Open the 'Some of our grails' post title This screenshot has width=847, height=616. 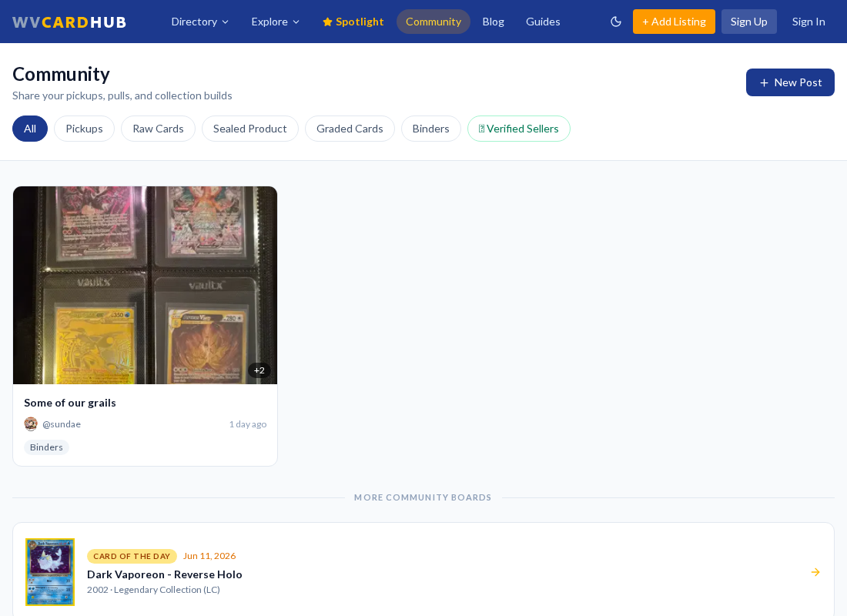70,403
